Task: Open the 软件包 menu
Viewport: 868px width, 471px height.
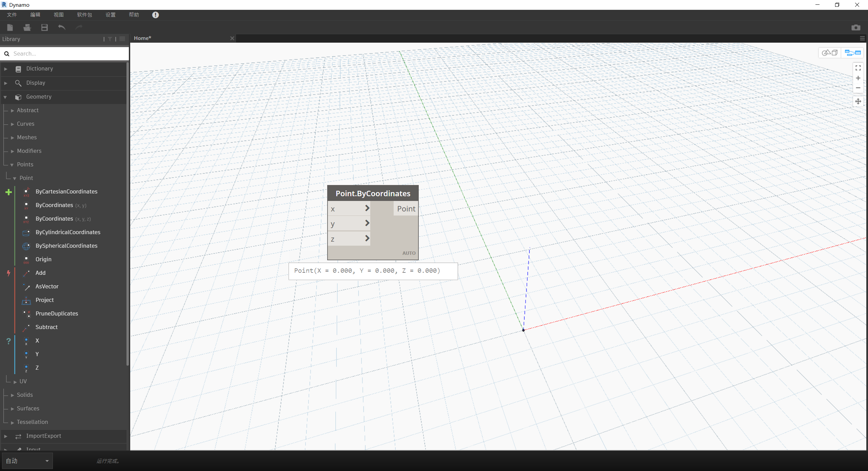Action: coord(84,15)
